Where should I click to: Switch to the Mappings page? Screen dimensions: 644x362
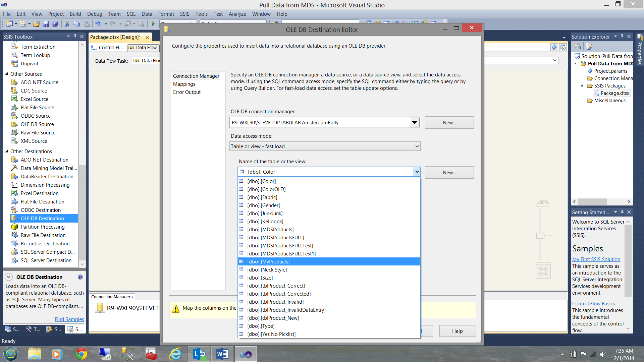pyautogui.click(x=184, y=84)
